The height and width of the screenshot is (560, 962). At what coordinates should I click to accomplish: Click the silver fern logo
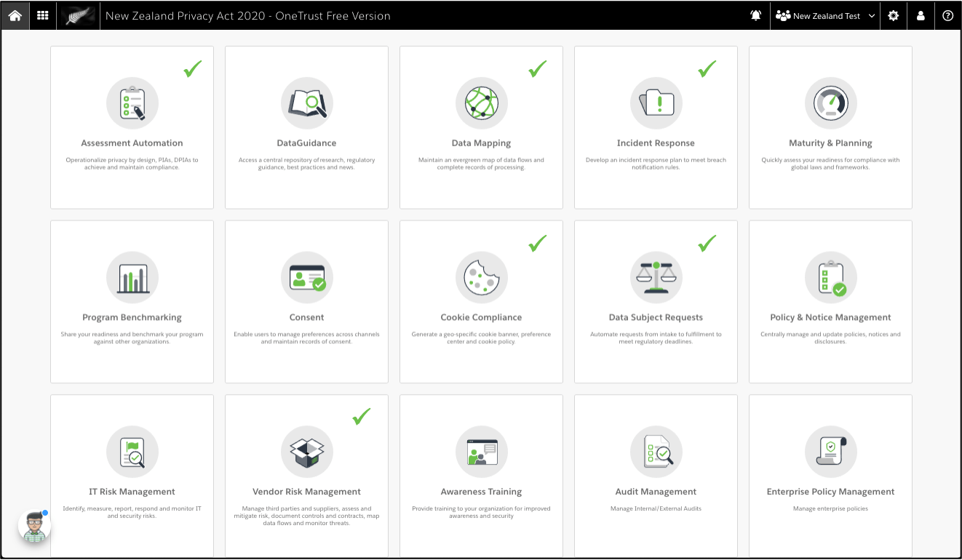78,15
